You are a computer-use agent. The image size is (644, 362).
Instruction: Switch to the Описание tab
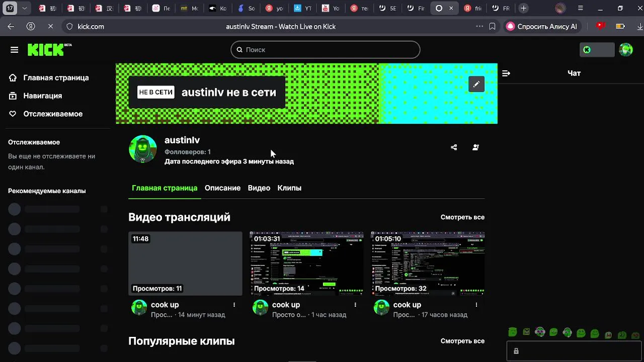tap(222, 188)
